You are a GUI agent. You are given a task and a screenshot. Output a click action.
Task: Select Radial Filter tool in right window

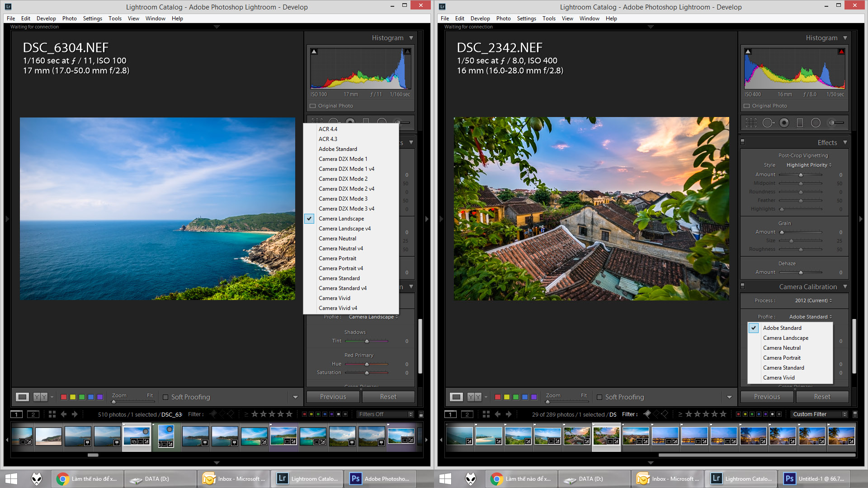(x=816, y=122)
